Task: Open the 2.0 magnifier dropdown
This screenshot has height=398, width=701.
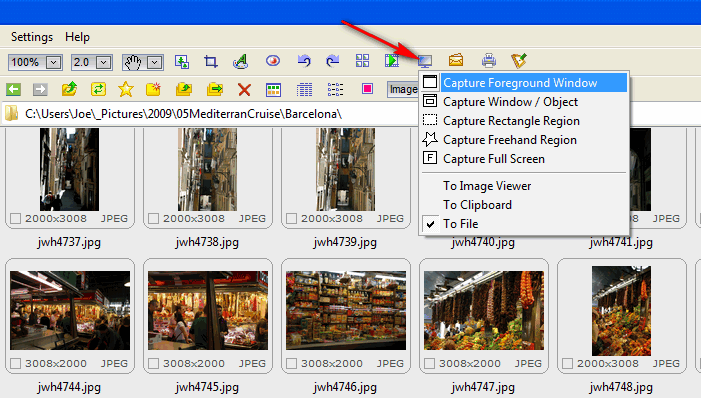Action: pos(104,62)
